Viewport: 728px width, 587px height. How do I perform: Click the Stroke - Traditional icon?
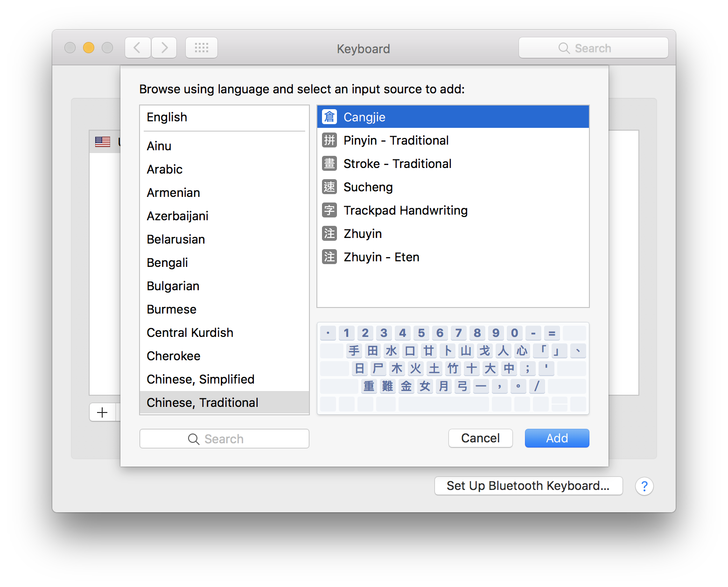(x=329, y=163)
